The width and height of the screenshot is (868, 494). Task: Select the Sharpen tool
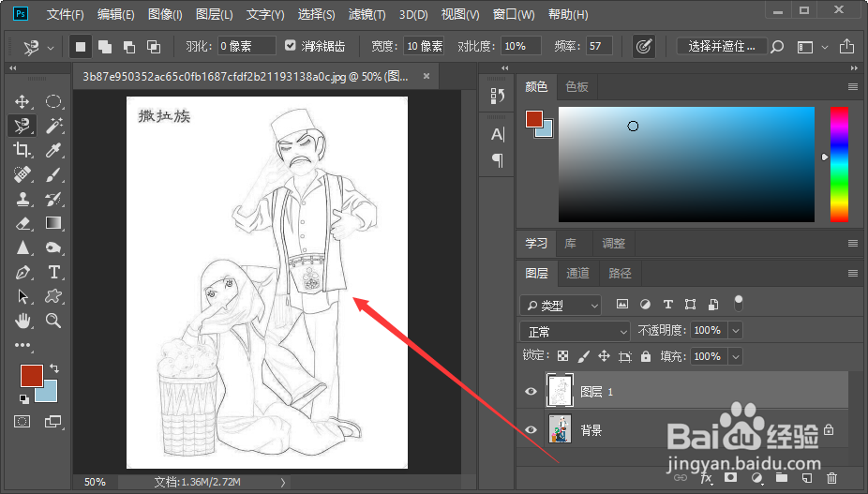22,247
